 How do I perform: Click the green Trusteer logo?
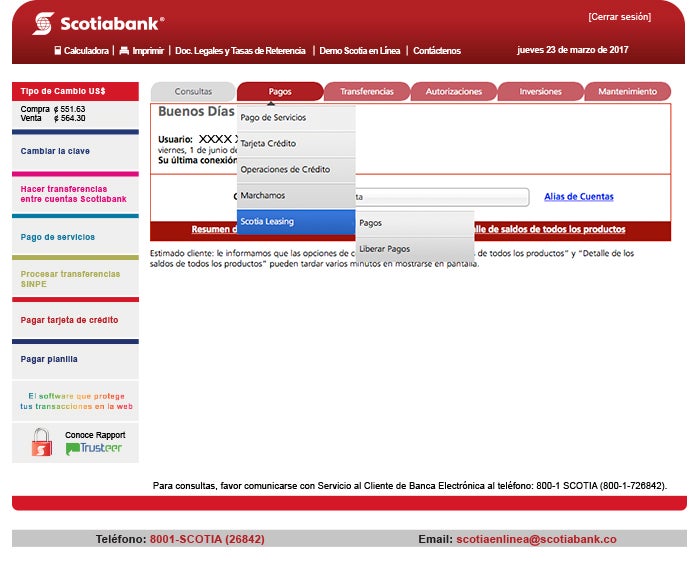pos(94,449)
